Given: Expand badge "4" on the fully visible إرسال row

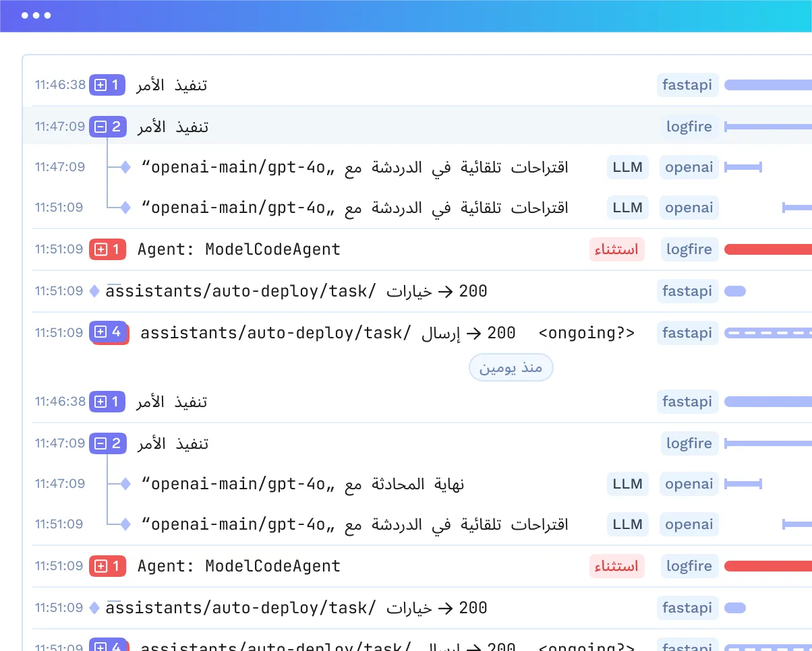Looking at the screenshot, I should (108, 332).
